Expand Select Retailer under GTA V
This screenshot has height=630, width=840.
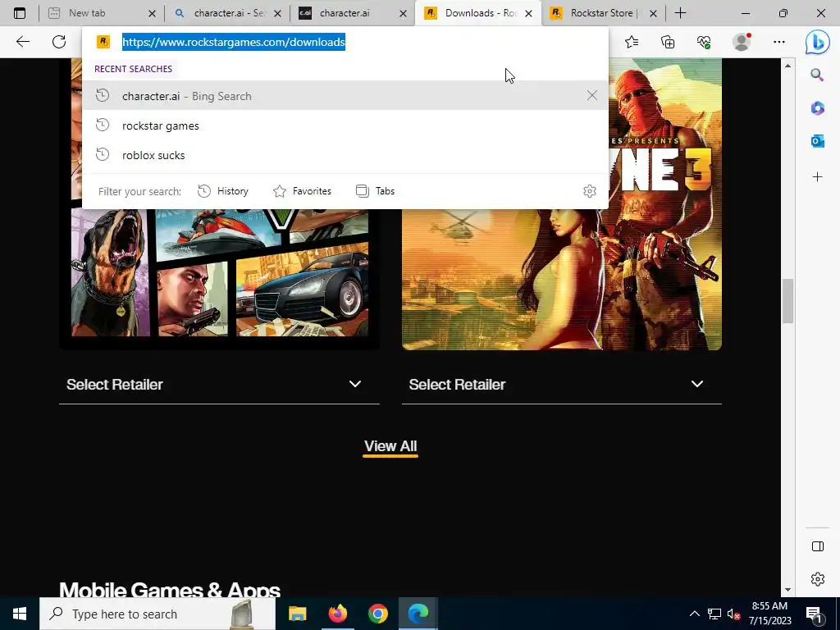click(x=219, y=385)
